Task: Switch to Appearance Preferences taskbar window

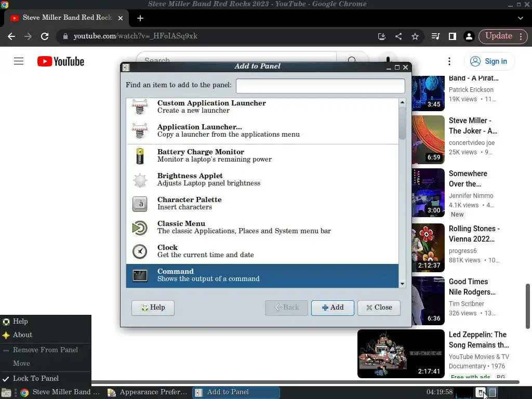Action: (147, 392)
